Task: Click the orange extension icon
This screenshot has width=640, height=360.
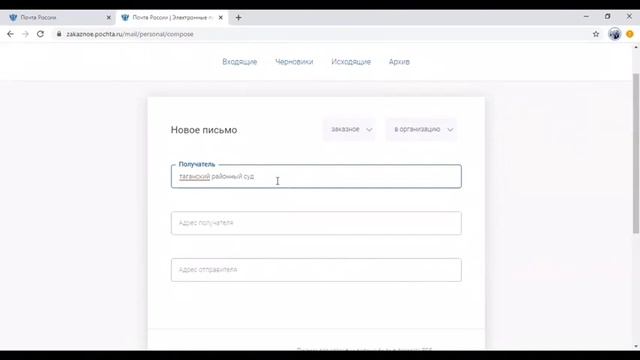Action: pyautogui.click(x=630, y=34)
